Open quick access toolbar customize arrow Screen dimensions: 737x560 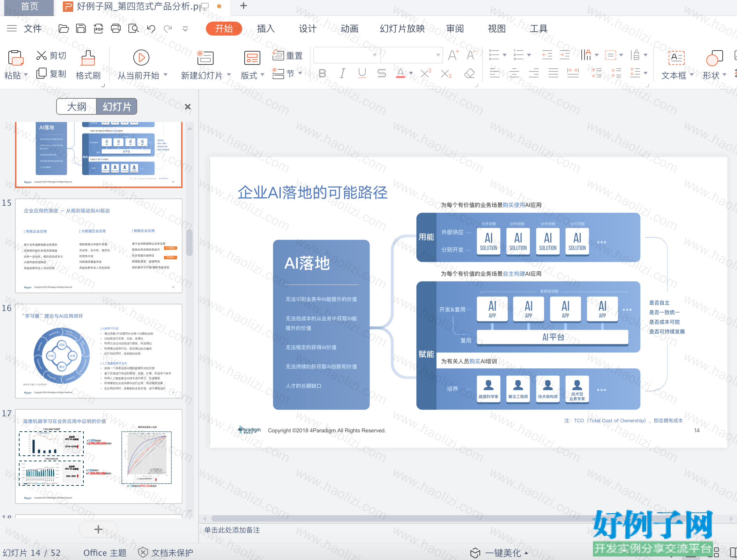click(185, 29)
